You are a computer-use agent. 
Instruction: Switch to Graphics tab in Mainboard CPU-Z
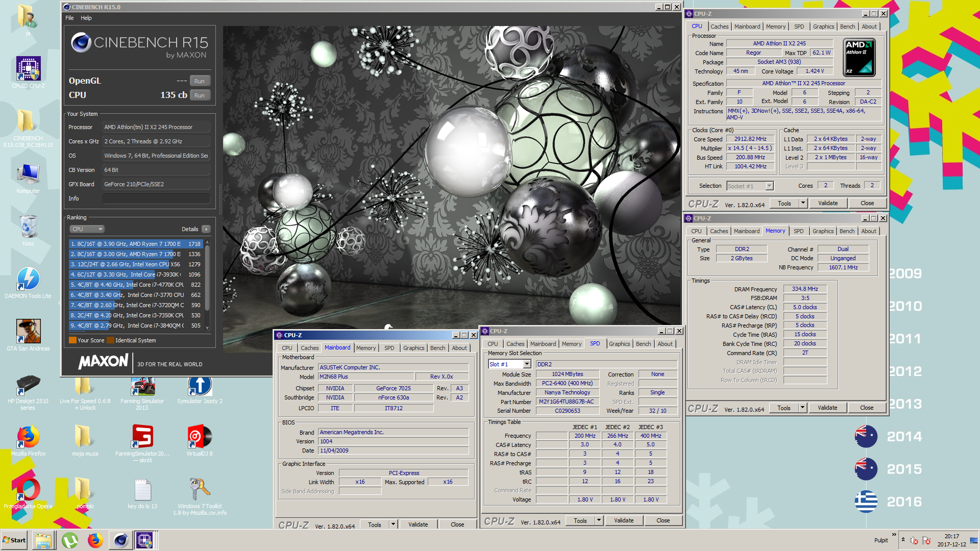(x=413, y=348)
